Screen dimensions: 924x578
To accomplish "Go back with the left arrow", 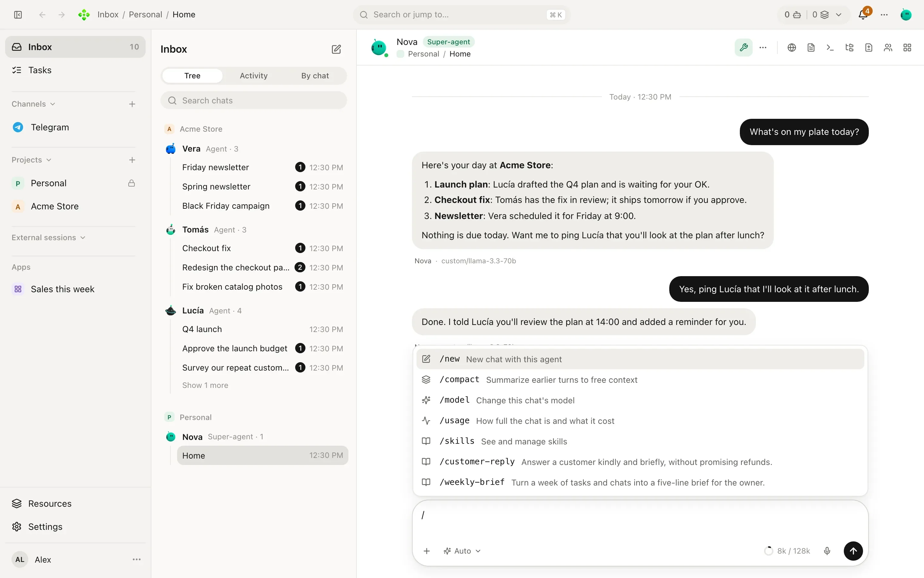I will click(42, 14).
